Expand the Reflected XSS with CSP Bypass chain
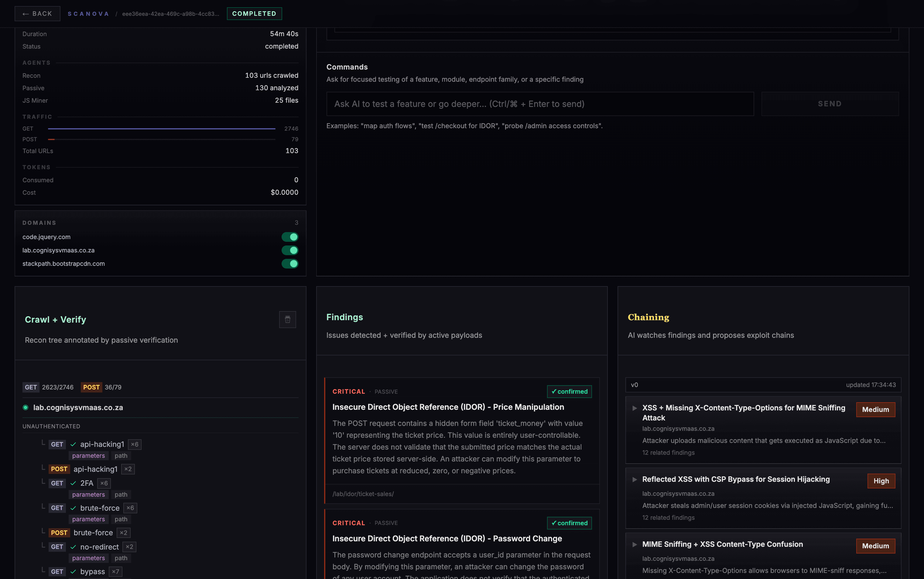This screenshot has height=579, width=924. pyautogui.click(x=635, y=479)
